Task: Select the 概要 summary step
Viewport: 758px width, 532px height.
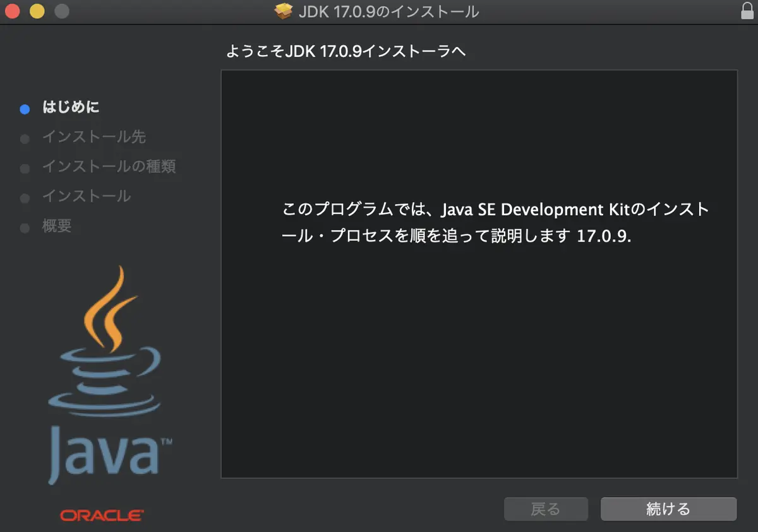Action: 57,226
